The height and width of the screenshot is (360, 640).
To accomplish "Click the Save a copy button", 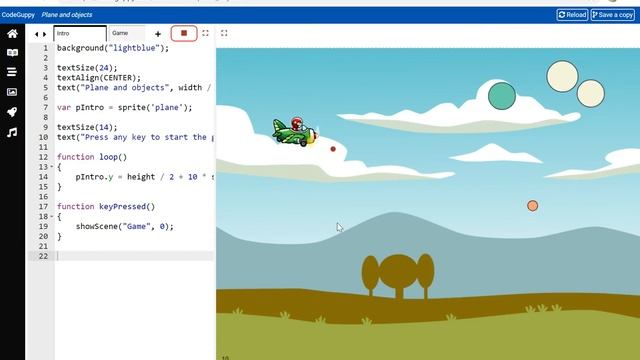I will click(613, 15).
